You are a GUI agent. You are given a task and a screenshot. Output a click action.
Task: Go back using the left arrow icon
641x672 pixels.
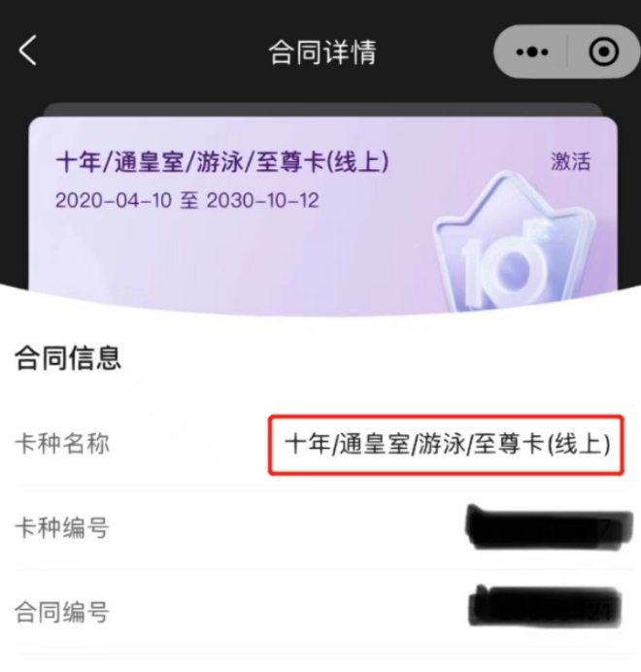click(27, 50)
